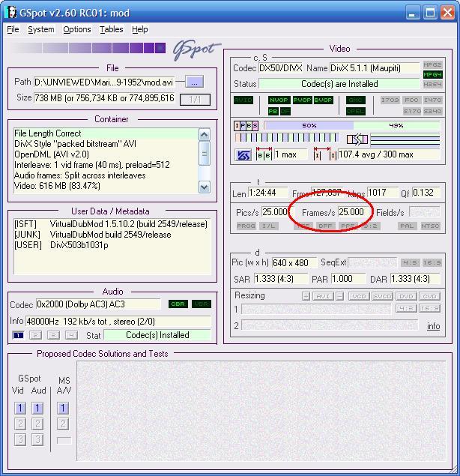The width and height of the screenshot is (460, 476).
Task: Click the 16:9 indicator beside SeqExt
Action: (x=432, y=262)
